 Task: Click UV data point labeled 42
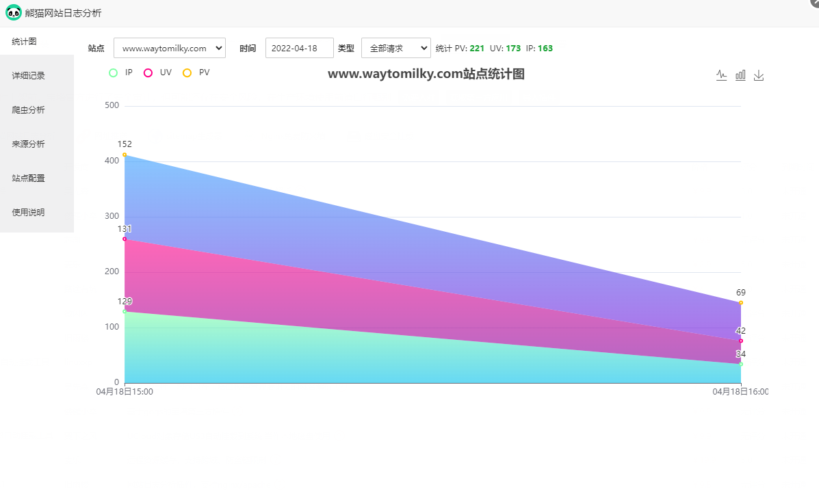(x=740, y=341)
